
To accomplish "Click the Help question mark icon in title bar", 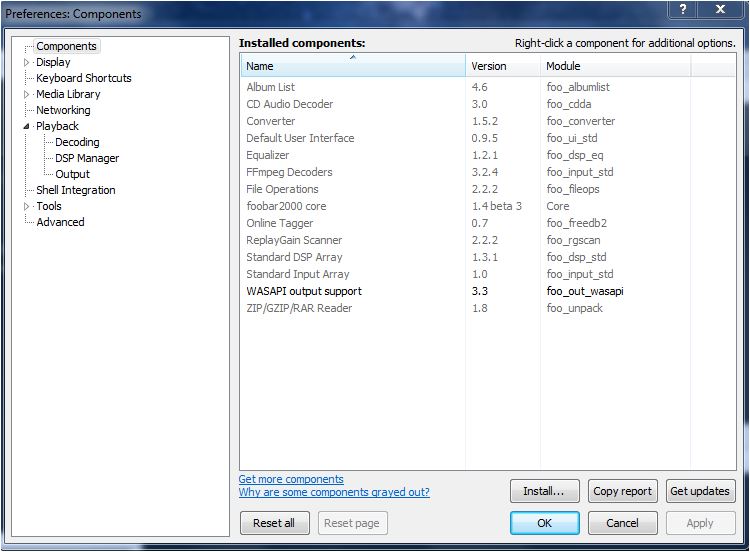I will 683,9.
